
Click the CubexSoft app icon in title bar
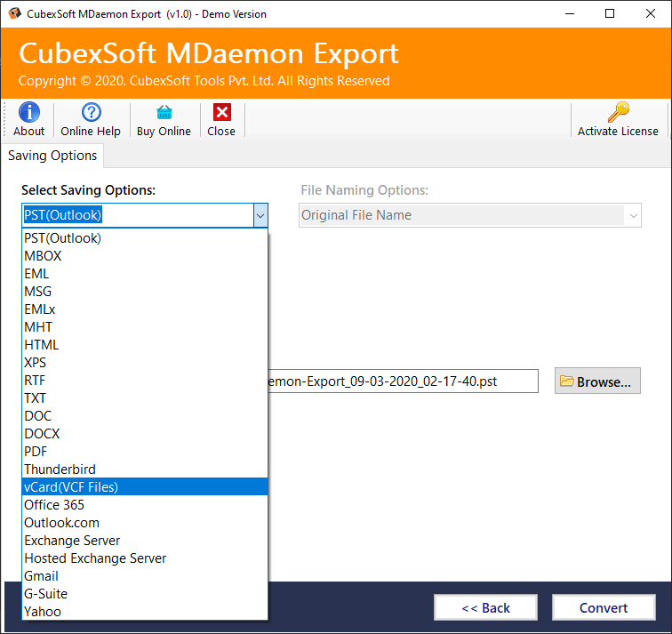pos(15,14)
